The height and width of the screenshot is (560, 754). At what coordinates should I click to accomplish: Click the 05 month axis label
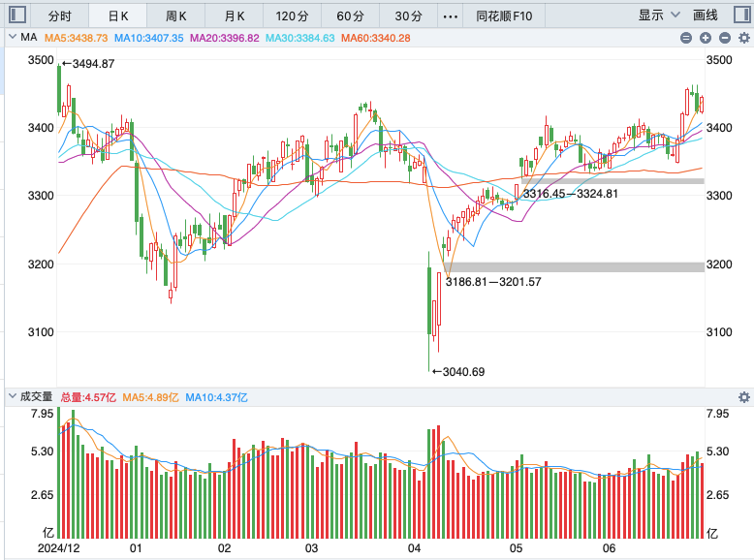click(516, 548)
